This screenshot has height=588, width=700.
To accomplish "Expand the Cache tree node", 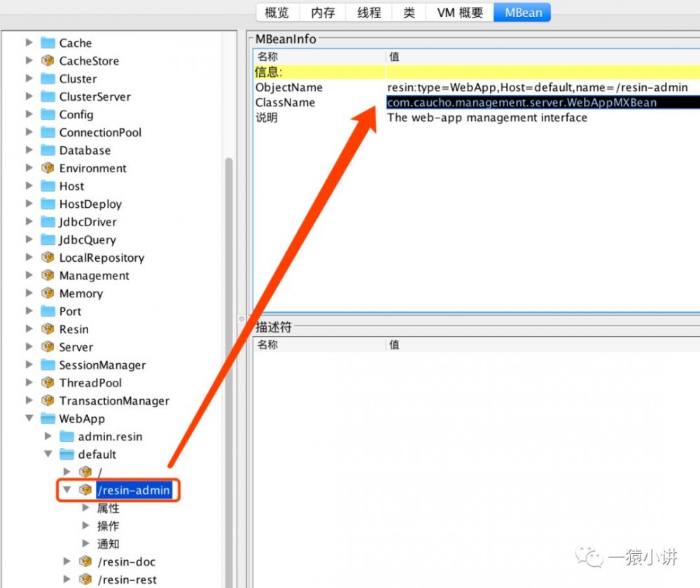I will click(x=29, y=43).
